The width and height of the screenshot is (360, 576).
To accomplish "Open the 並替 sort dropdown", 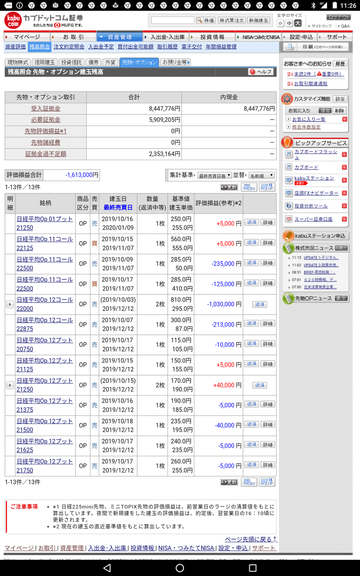I will tap(261, 176).
